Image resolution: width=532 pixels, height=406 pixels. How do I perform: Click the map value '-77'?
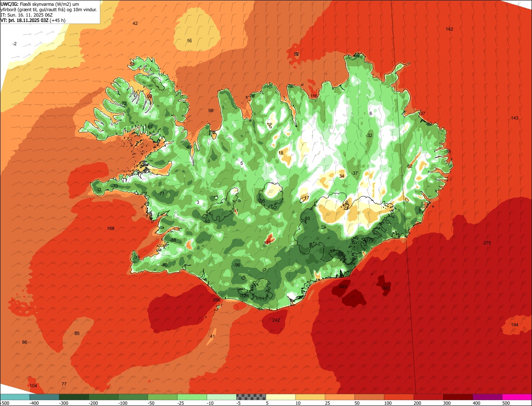[161, 193]
